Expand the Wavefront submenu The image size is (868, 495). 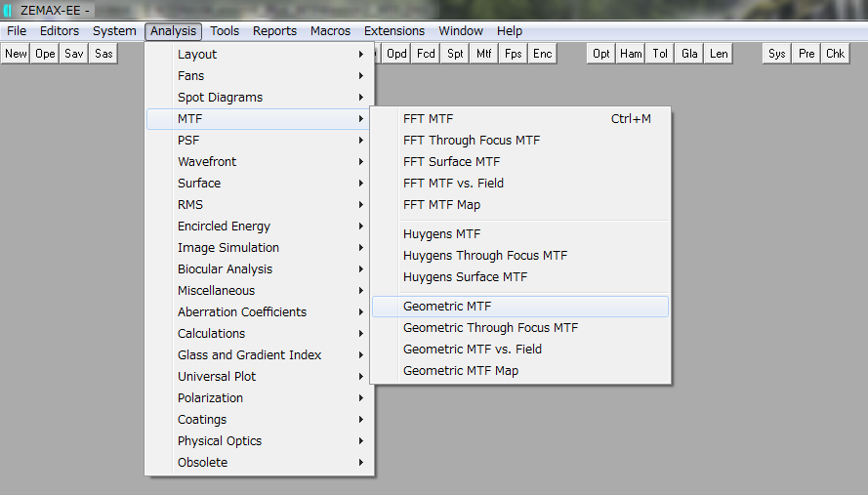click(260, 162)
